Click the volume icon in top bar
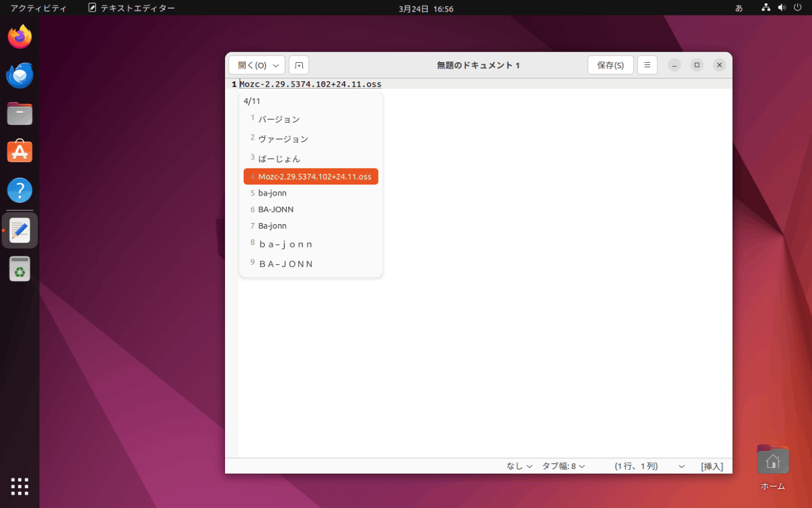Image resolution: width=812 pixels, height=508 pixels. point(782,8)
